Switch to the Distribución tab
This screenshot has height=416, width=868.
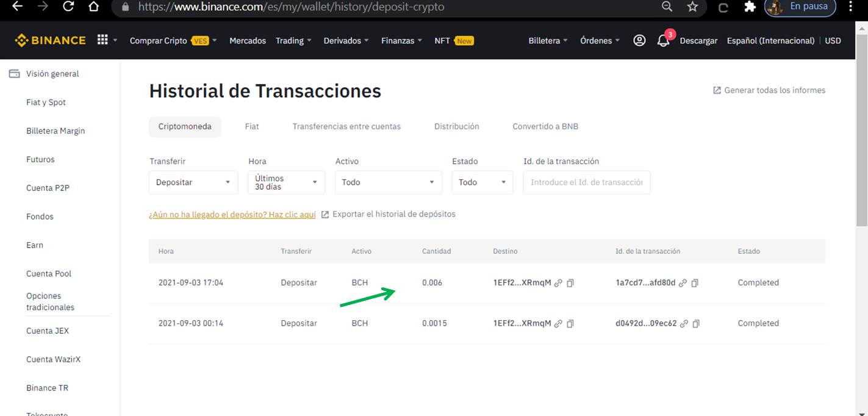coord(457,127)
